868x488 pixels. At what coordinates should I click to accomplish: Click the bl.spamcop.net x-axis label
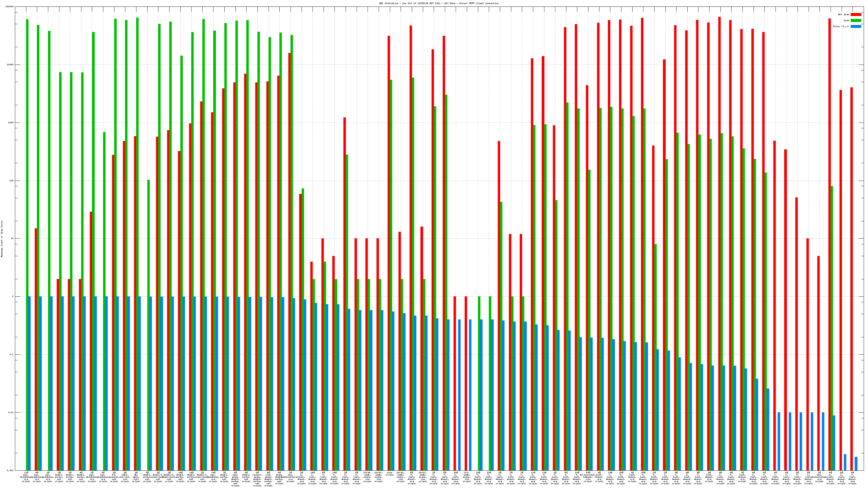tap(114, 477)
